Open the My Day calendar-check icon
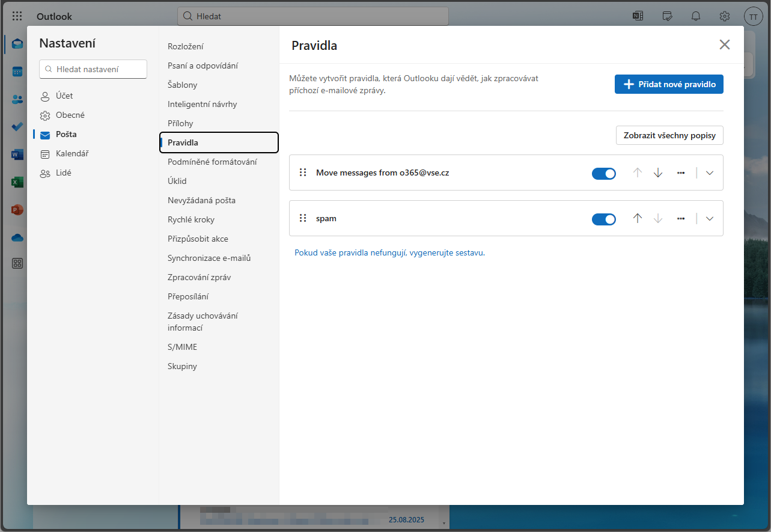Viewport: 771px width, 532px height. [x=667, y=16]
